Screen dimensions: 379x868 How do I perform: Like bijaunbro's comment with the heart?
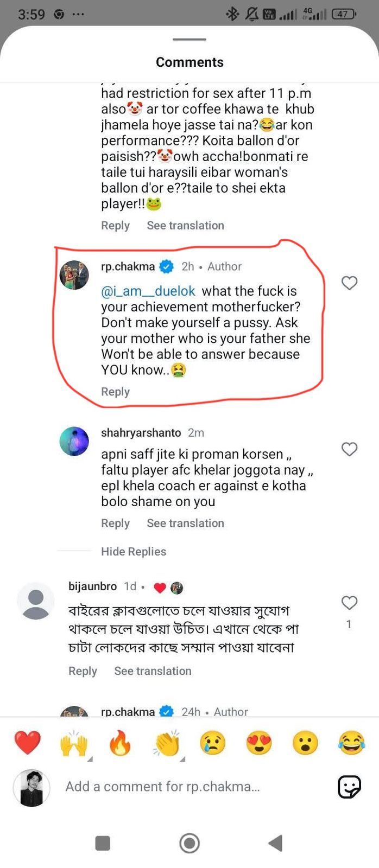pyautogui.click(x=349, y=603)
